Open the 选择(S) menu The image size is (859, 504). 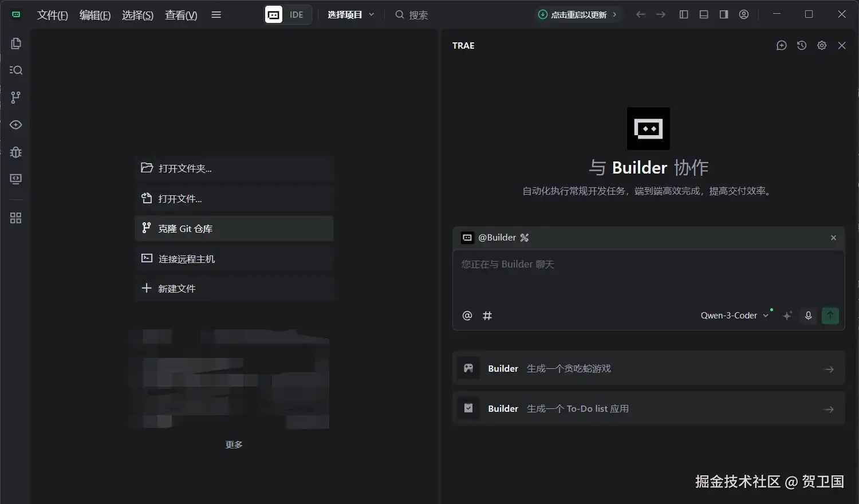pyautogui.click(x=137, y=15)
